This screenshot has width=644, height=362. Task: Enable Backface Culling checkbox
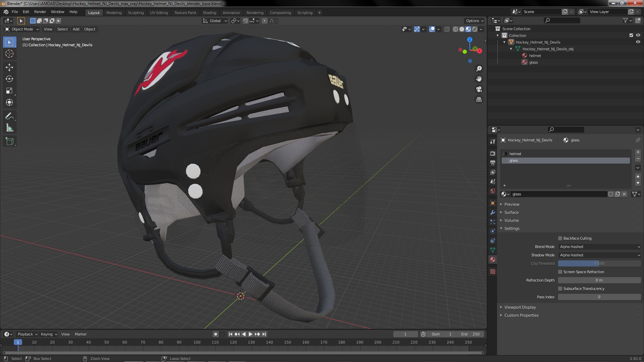[560, 238]
